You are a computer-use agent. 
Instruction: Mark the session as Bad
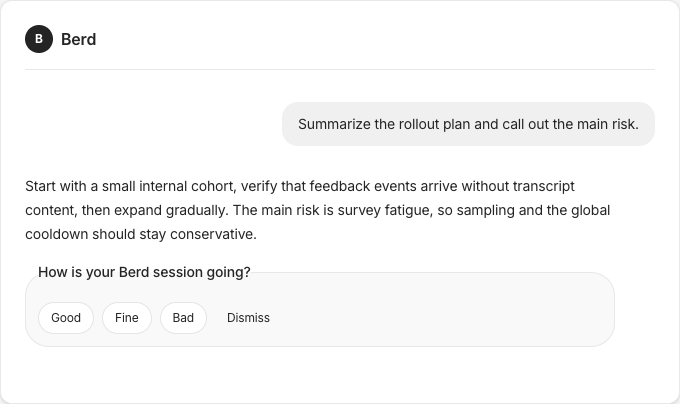point(183,318)
